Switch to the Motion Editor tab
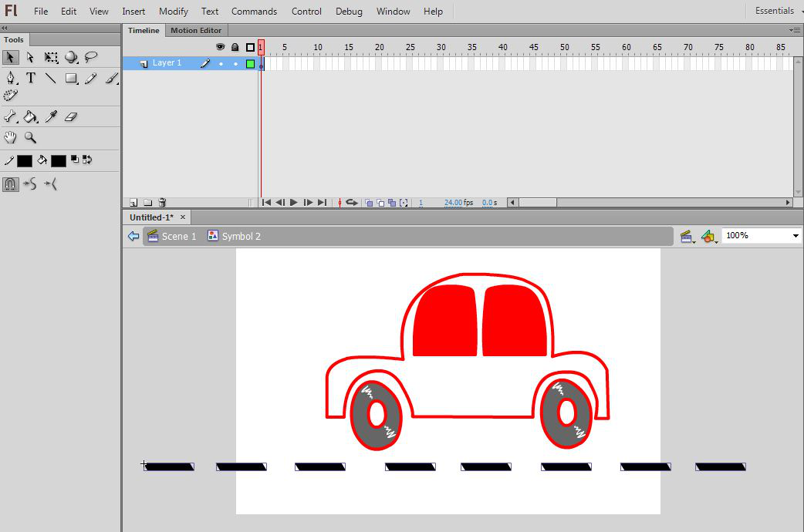 (195, 30)
